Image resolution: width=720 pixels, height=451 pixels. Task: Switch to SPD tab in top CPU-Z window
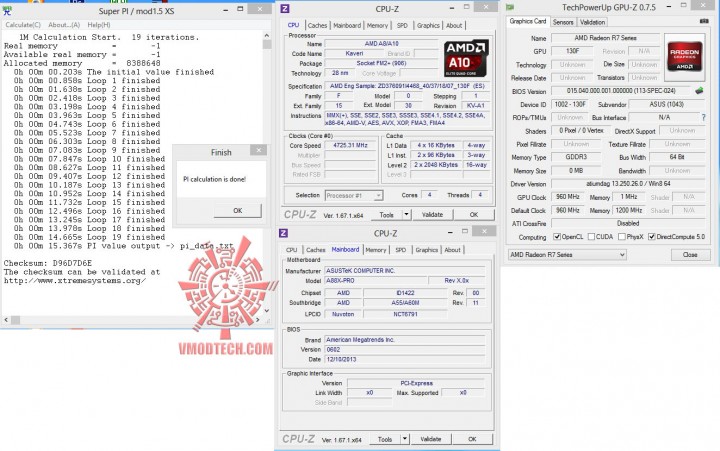(402, 26)
